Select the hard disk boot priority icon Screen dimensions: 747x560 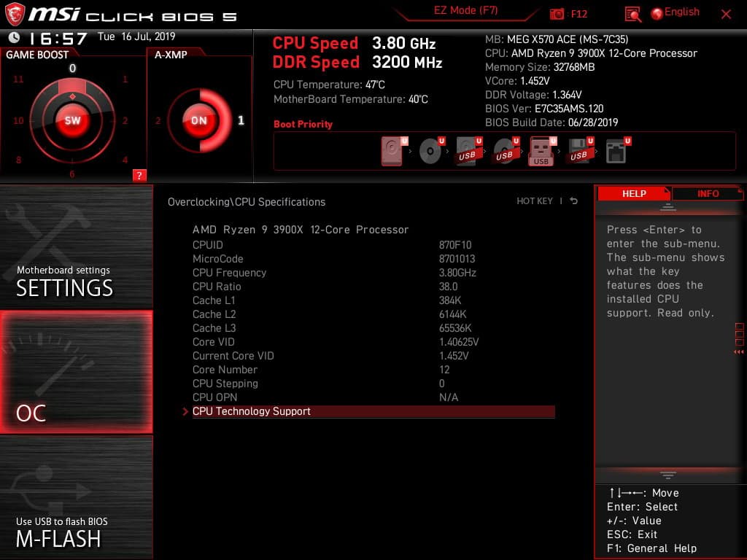(x=393, y=151)
